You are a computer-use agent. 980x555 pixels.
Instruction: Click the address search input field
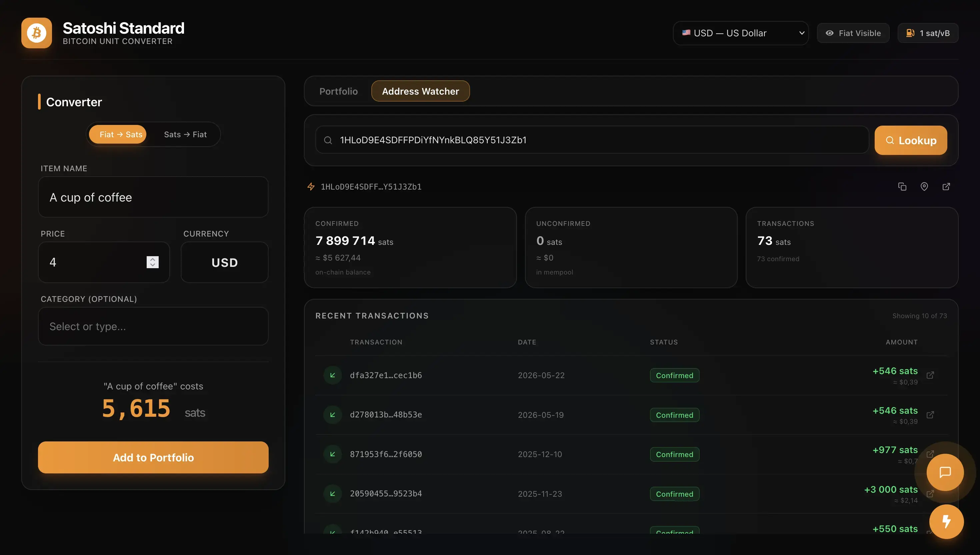click(592, 140)
